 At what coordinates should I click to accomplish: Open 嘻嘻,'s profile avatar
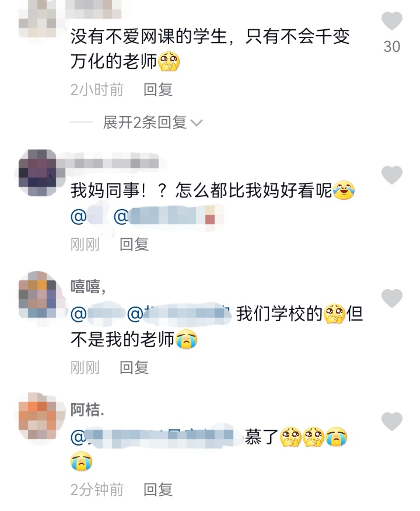pos(37,295)
